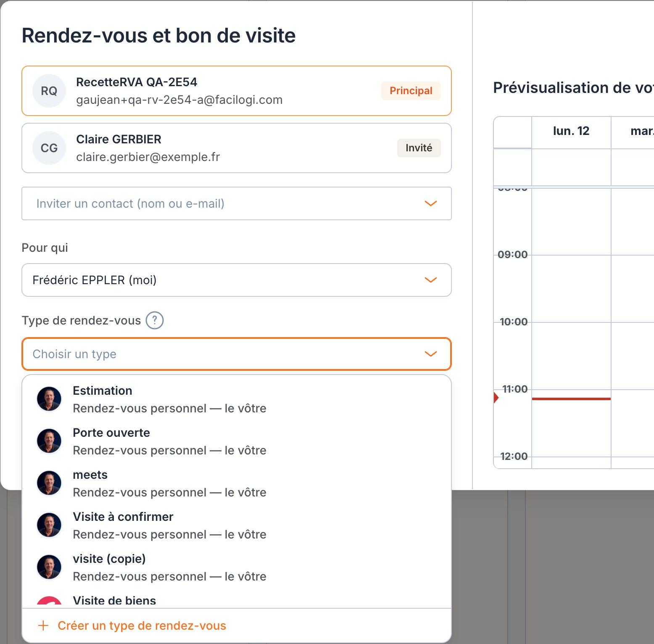654x644 pixels.
Task: Expand the Pour qui dropdown chevron
Action: (431, 280)
